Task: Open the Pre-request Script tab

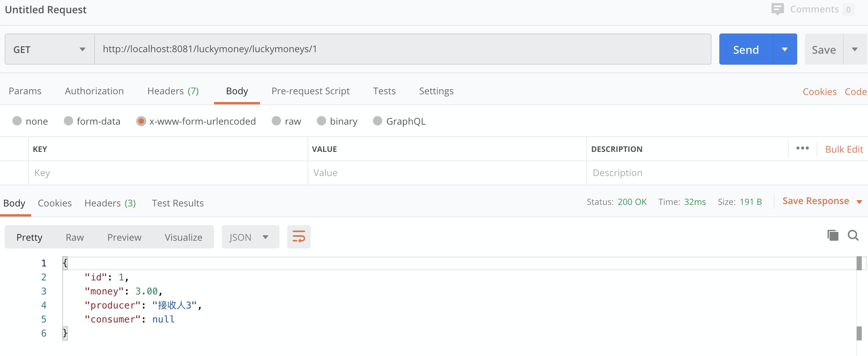Action: [311, 91]
